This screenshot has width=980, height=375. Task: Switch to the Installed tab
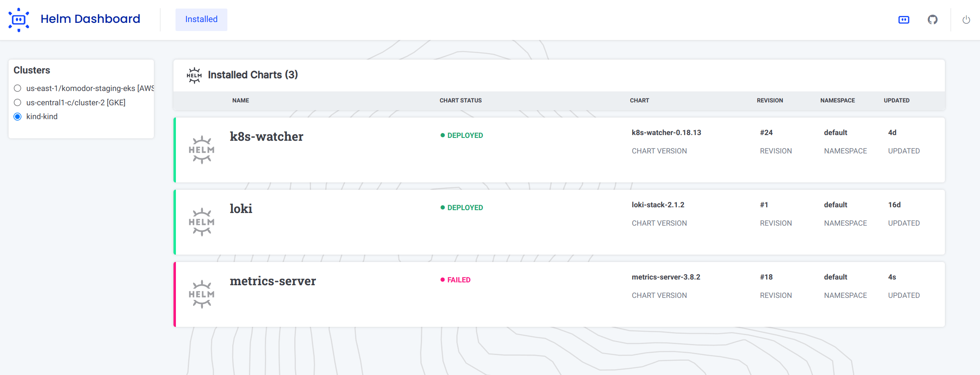tap(201, 19)
